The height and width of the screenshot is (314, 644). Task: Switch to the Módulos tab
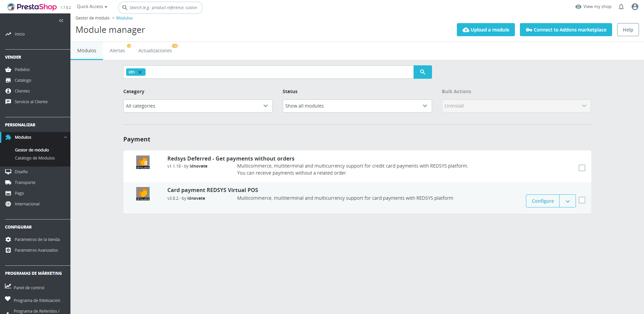(87, 51)
